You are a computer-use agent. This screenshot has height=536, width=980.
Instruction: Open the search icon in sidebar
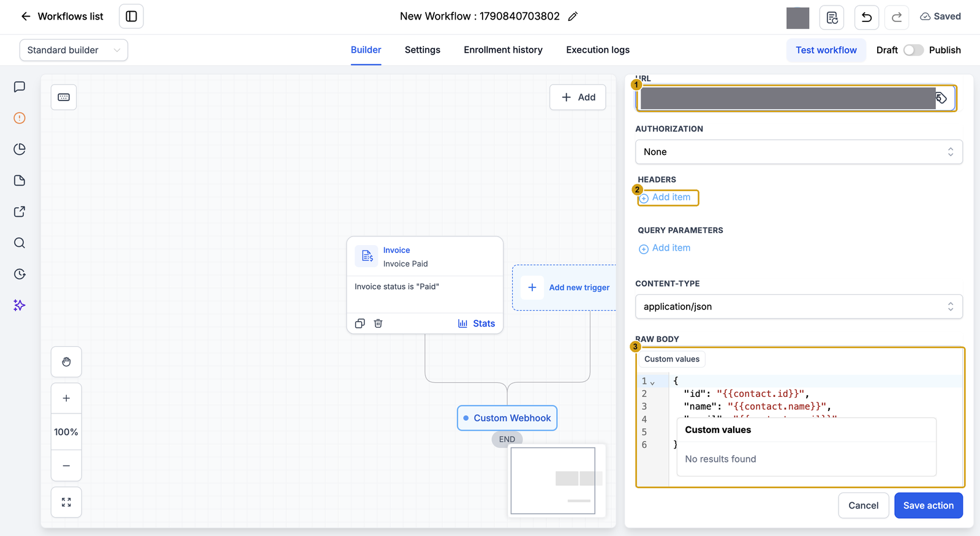(x=20, y=243)
